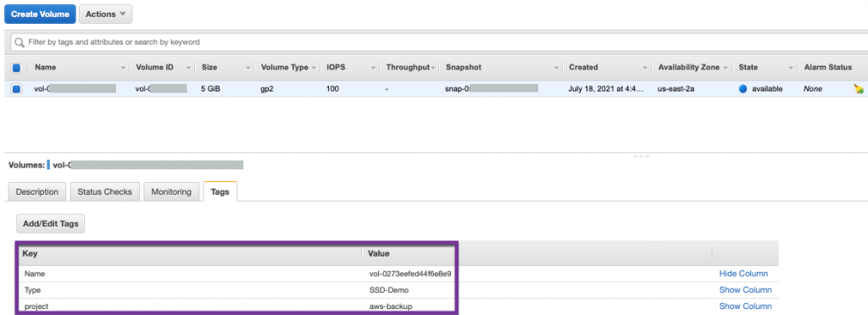
Task: Click the alarm icon in the volume row
Action: pyautogui.click(x=859, y=88)
